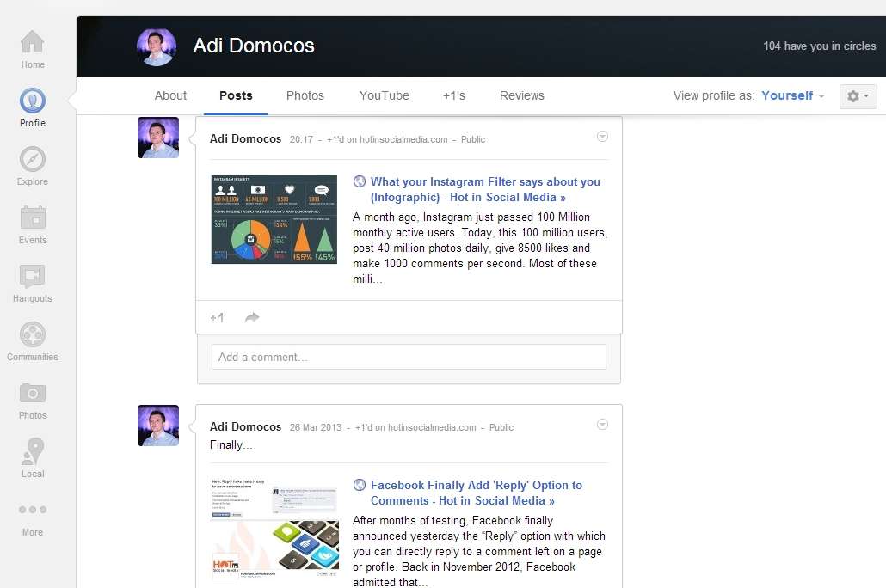Viewport: 886px width, 588px height.
Task: Switch to the Reviews tab
Action: [521, 95]
